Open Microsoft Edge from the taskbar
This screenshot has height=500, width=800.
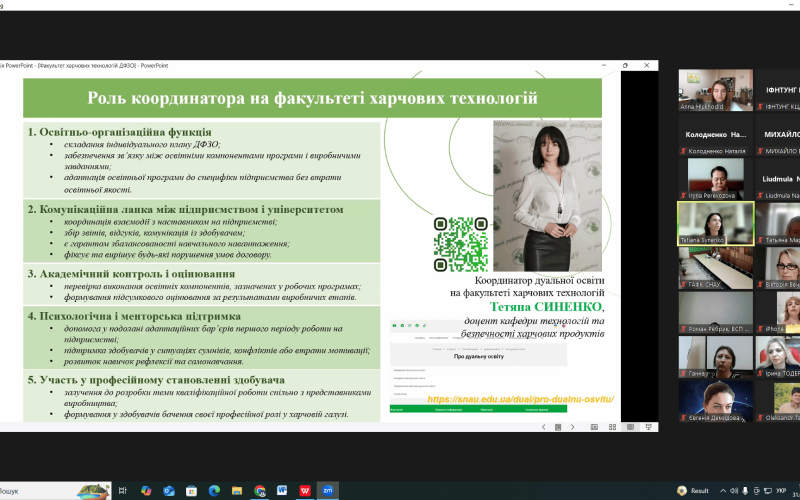tap(214, 491)
